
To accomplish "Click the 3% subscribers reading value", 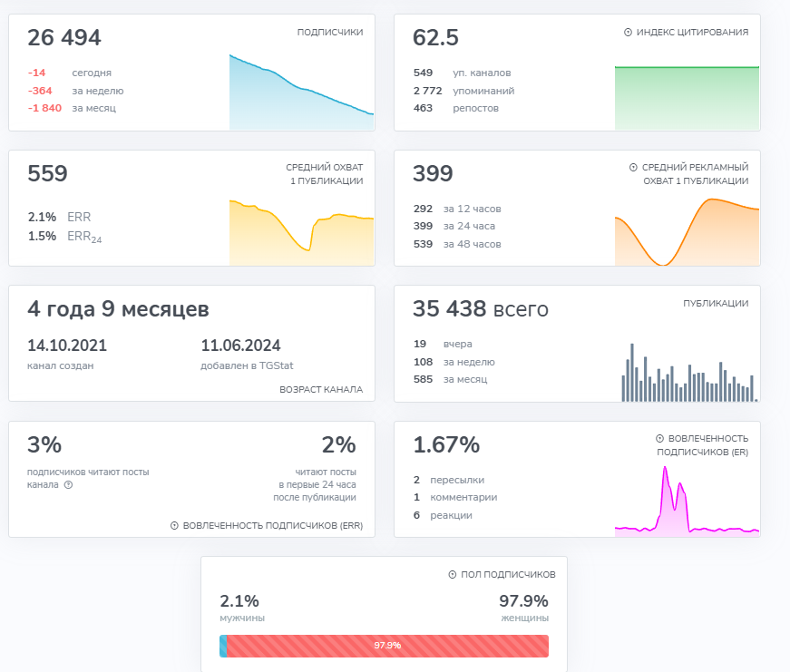I will pos(44,444).
